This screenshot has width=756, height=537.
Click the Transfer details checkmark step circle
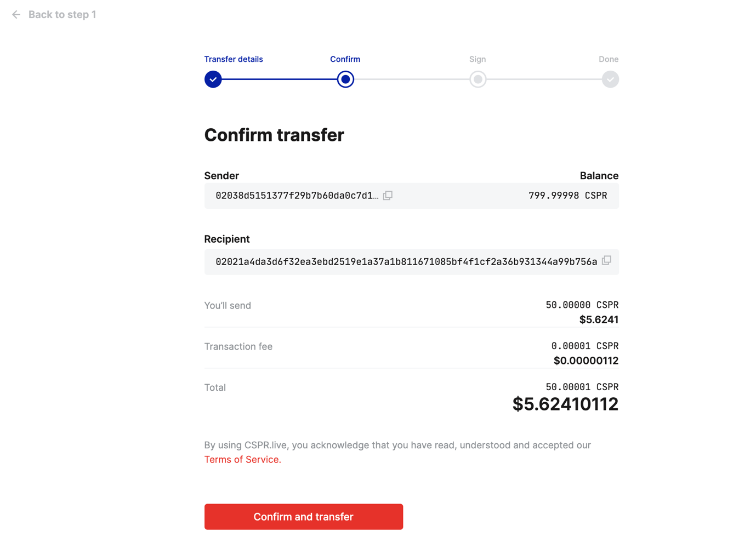(213, 79)
